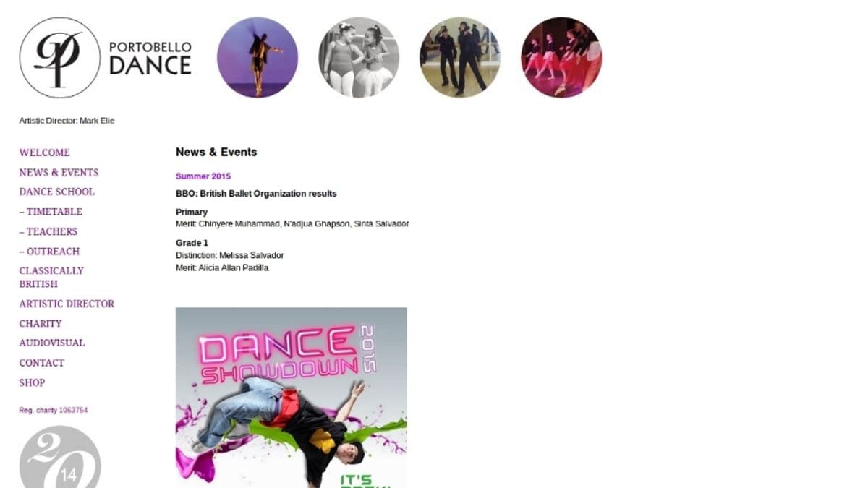Select Audiovisual from the side menu
This screenshot has height=488, width=868.
[x=52, y=343]
